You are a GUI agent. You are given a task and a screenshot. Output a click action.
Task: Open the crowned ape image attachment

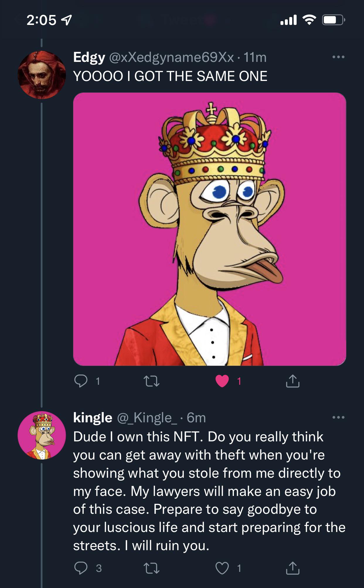tap(210, 229)
